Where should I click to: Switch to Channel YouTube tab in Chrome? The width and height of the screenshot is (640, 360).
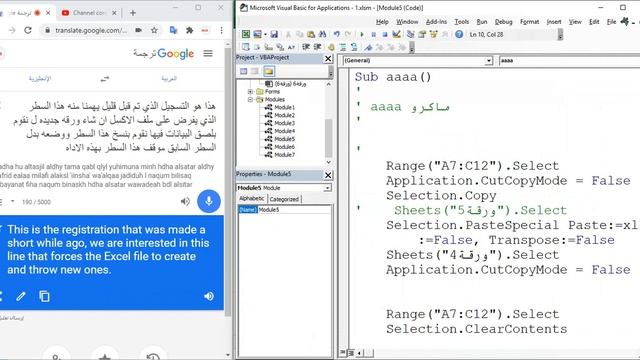tap(88, 13)
